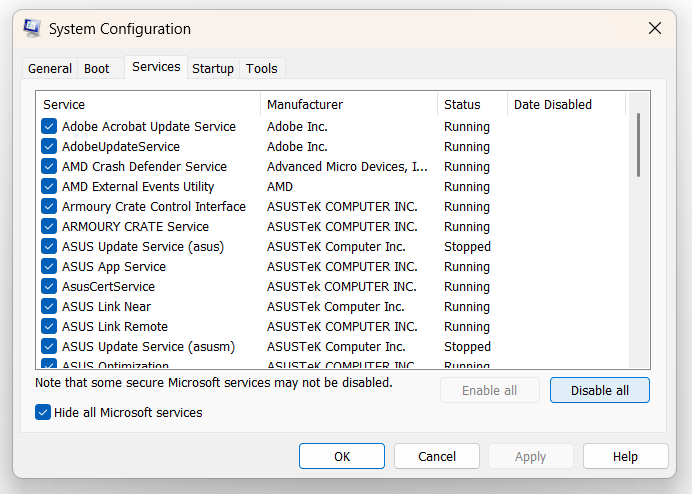
Task: Click the AMD manufacturer cell
Action: pos(280,187)
